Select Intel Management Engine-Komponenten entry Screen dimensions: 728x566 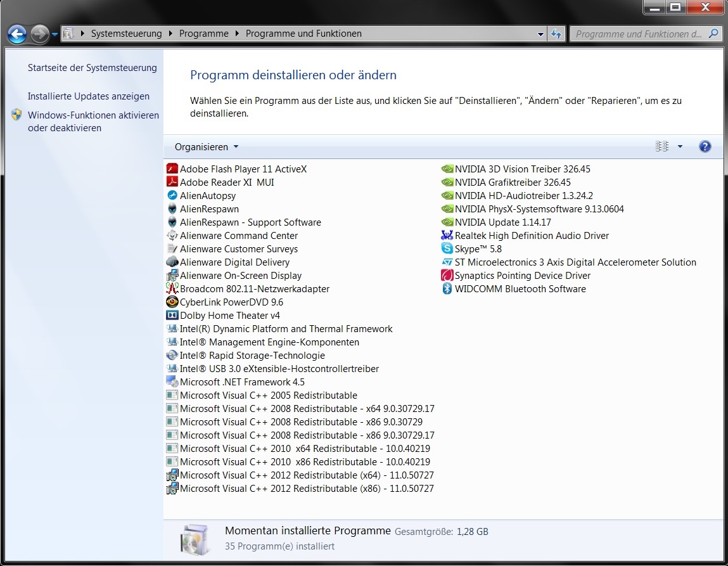pos(263,342)
